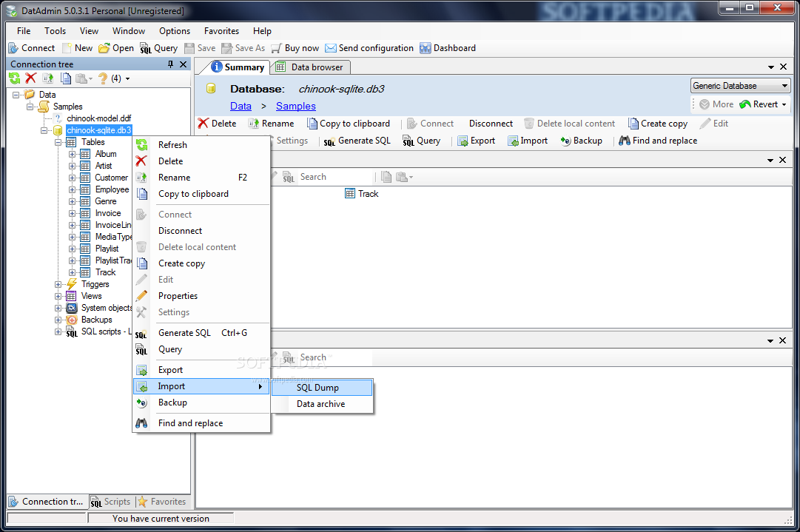Collapse the Tables node

[58, 142]
